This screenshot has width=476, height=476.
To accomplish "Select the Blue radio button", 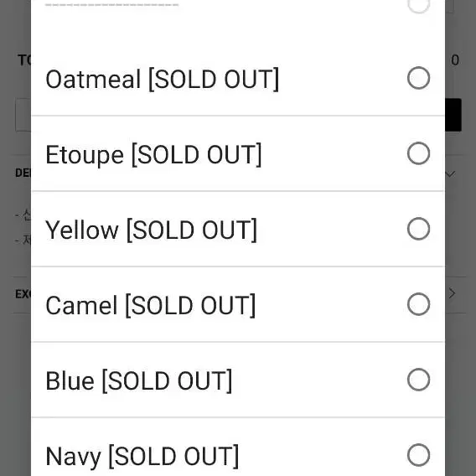I will pyautogui.click(x=418, y=380).
